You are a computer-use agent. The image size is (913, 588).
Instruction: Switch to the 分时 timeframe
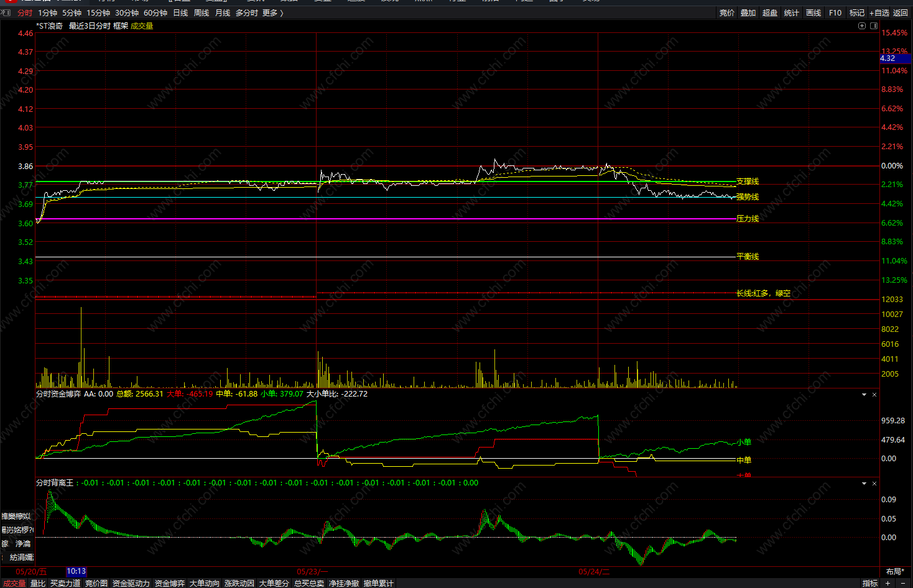click(x=25, y=12)
